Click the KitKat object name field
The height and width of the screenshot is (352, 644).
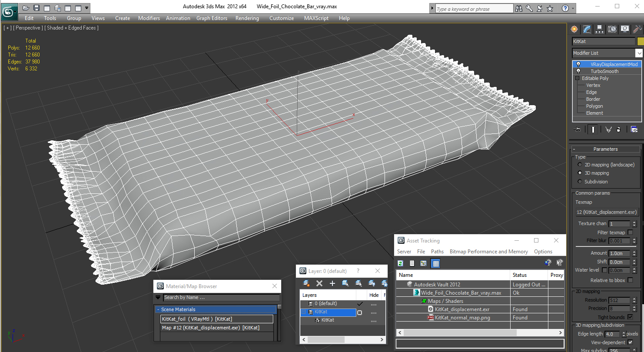[x=604, y=41]
